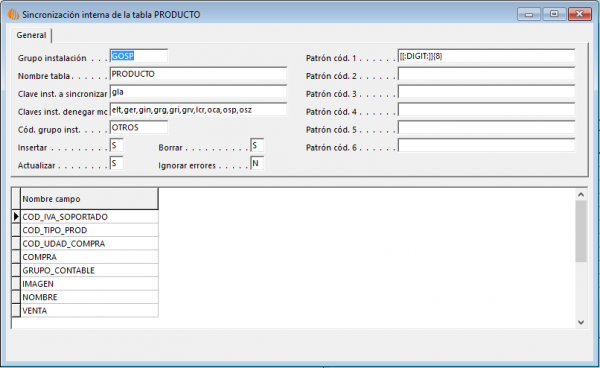Click the empty Patrón cód. 3 field

pos(486,92)
